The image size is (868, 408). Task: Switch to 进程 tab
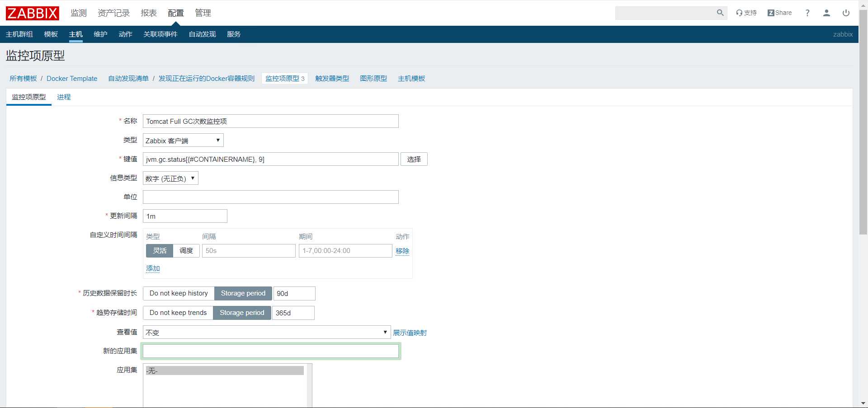tap(64, 97)
